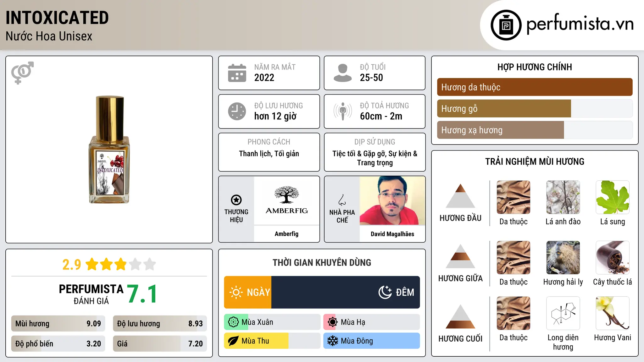Click the leaf icon for Mùa Thu
The height and width of the screenshot is (362, 644).
233,341
